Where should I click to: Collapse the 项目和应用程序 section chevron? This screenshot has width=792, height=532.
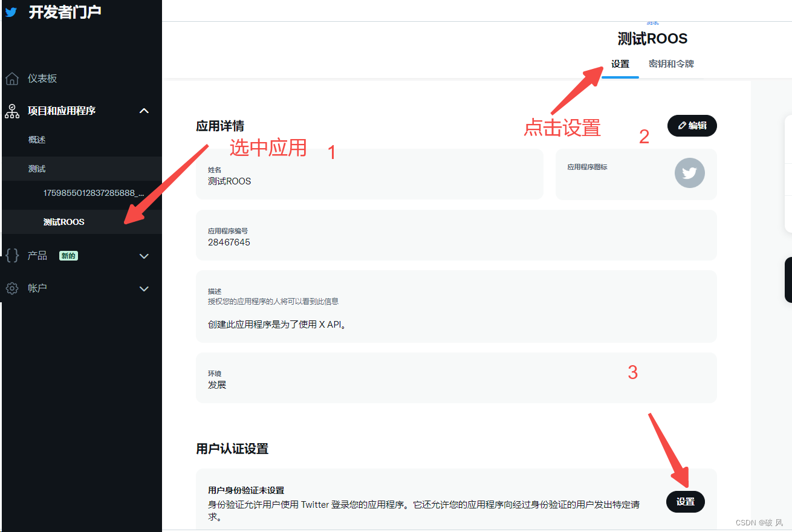click(144, 111)
